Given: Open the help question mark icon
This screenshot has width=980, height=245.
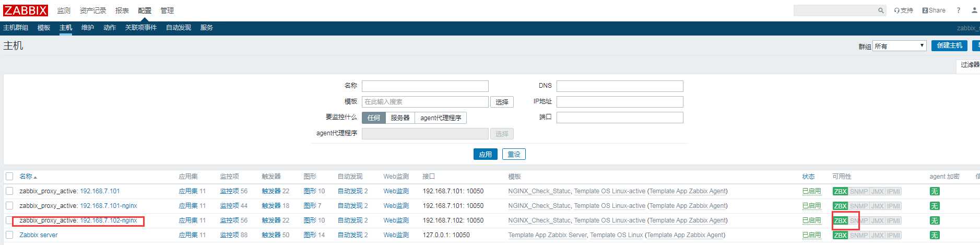Looking at the screenshot, I should [x=958, y=10].
